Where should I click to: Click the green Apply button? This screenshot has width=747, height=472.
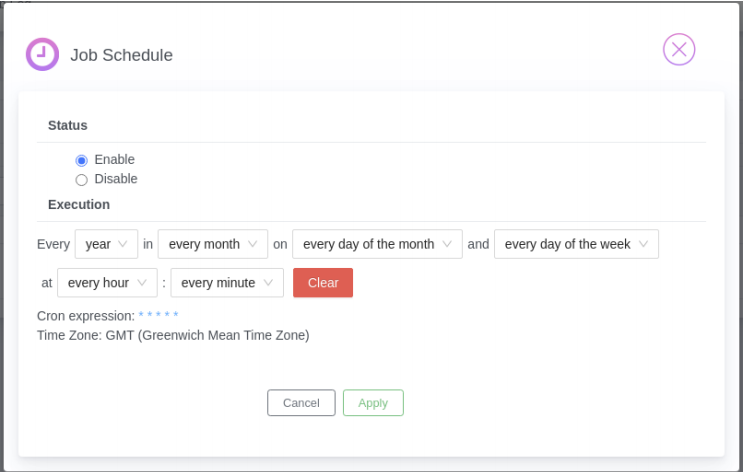[x=374, y=403]
